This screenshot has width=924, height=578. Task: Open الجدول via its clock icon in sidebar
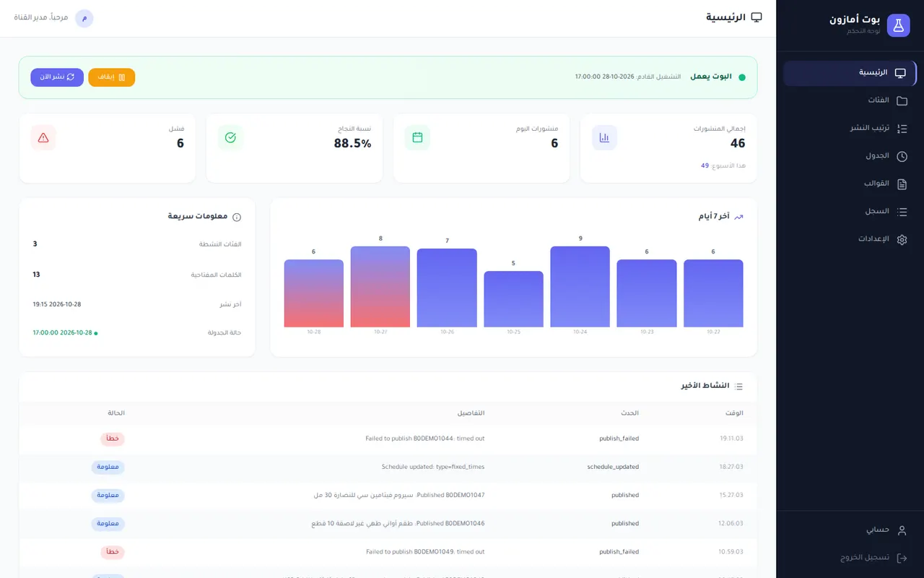(902, 156)
